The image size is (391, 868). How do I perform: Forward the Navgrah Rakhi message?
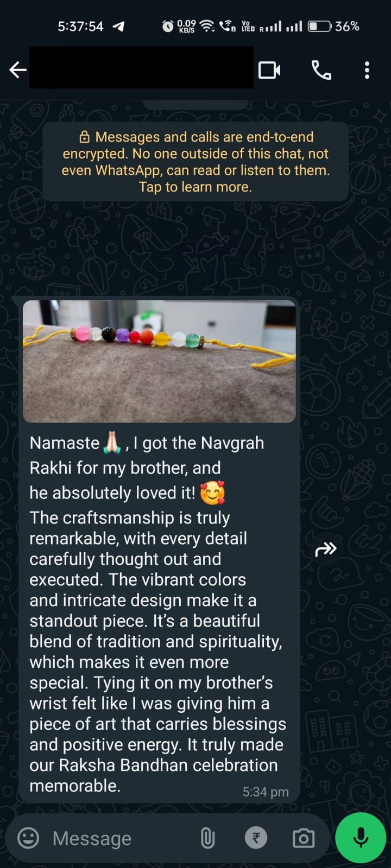[326, 550]
